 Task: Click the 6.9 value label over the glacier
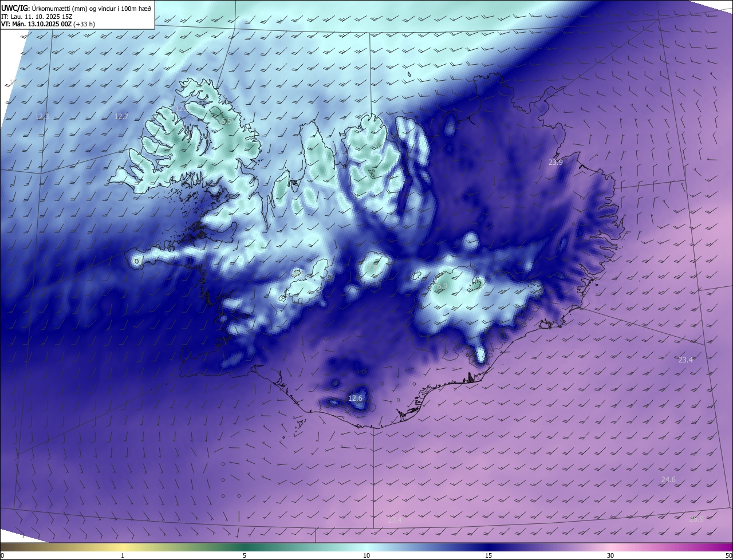442,286
